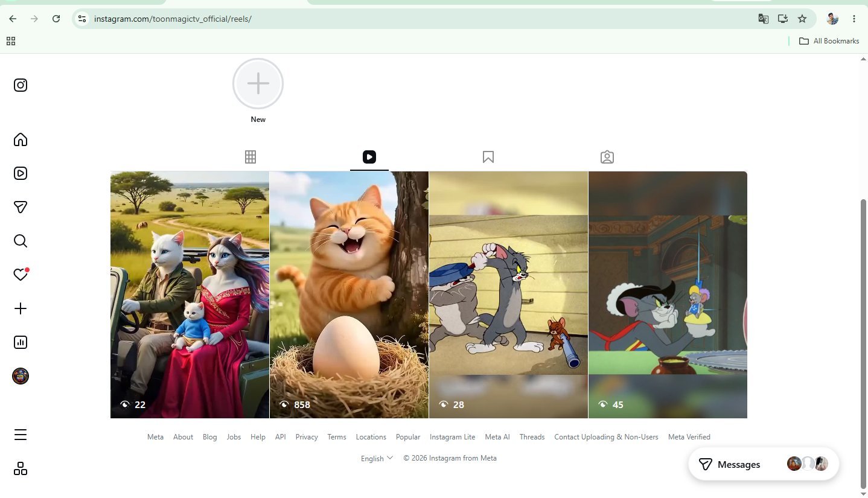Click Contact Uploading & Non-Users link
This screenshot has height=498, width=868.
(606, 437)
